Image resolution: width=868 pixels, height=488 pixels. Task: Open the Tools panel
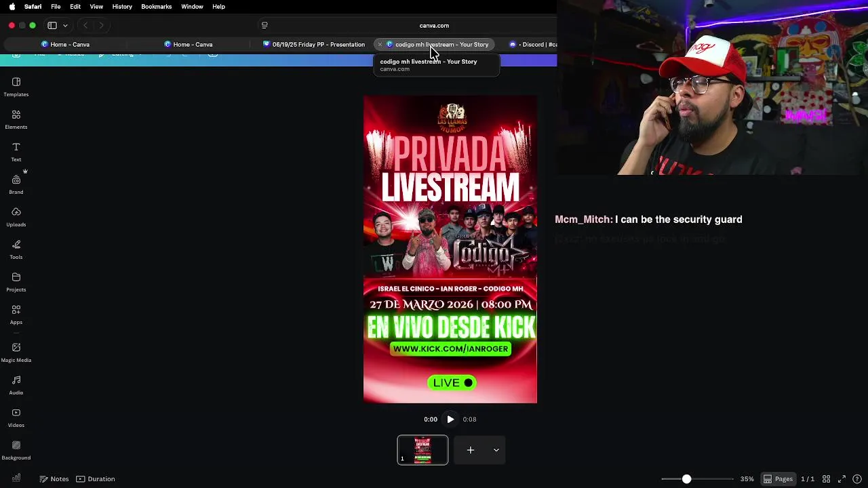tap(16, 249)
